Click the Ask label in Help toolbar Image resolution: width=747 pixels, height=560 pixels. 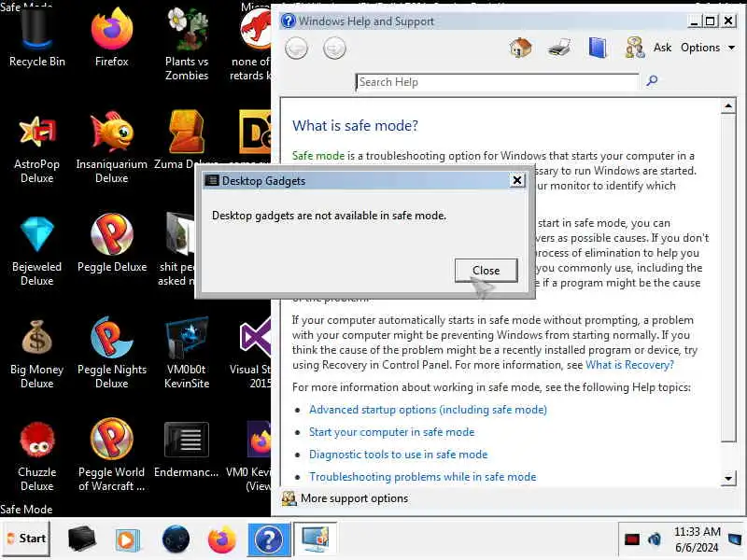pos(662,48)
